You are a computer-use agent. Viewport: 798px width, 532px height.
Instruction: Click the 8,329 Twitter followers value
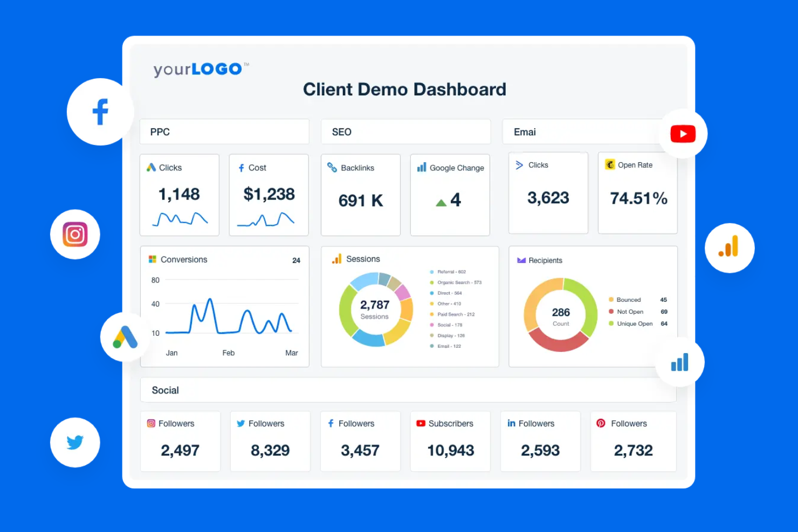[270, 450]
